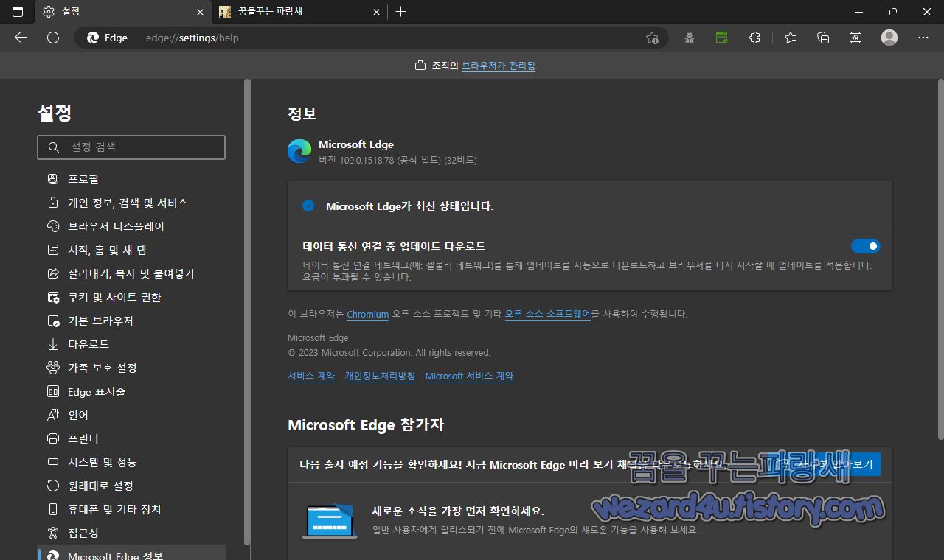Screen dimensions: 944x560
Task: Open the Extensions puzzle icon
Action: [x=754, y=38]
